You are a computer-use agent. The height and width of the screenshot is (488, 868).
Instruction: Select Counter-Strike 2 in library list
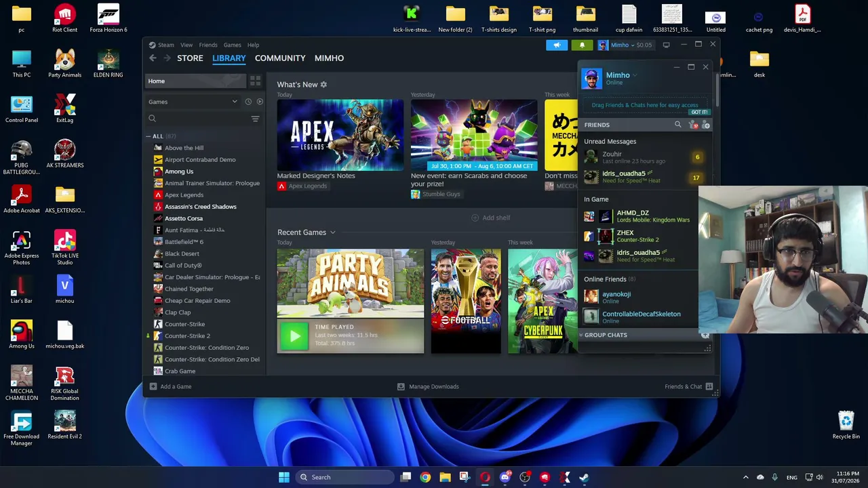187,335
